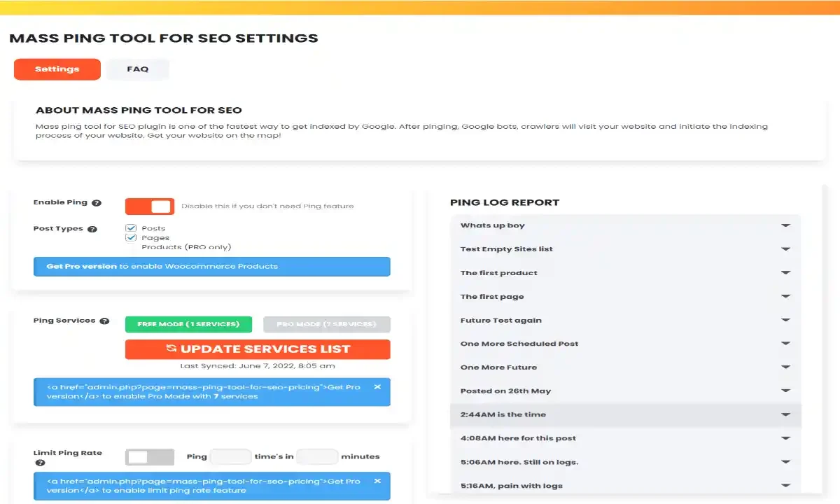Click the limit ping rate feature notice text
Image resolution: width=840 pixels, height=504 pixels.
click(204, 486)
